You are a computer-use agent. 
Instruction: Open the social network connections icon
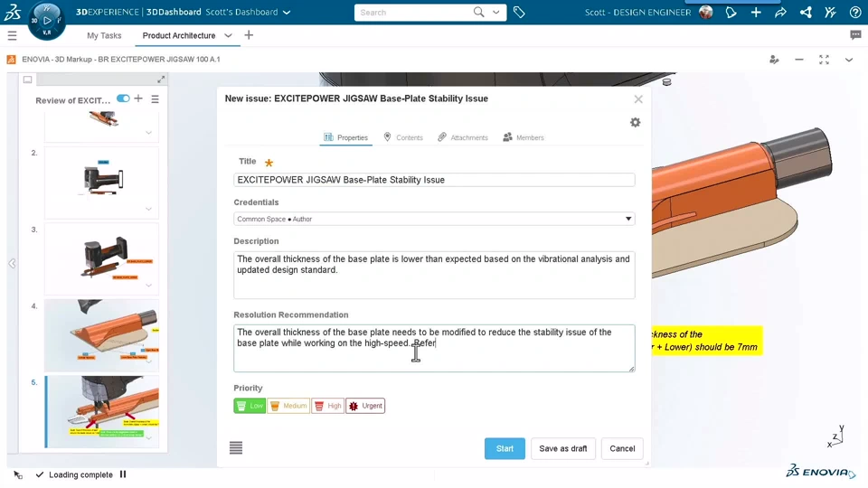tap(806, 12)
